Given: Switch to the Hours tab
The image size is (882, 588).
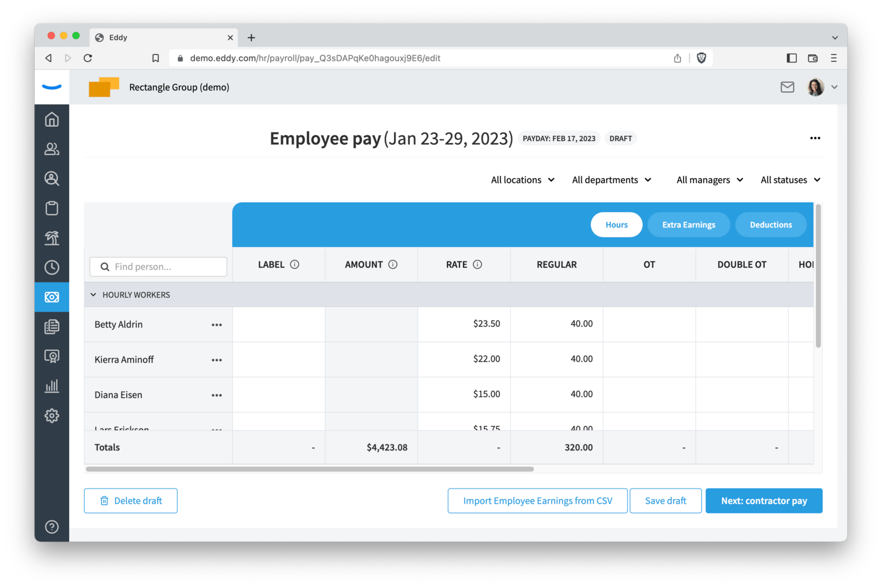Looking at the screenshot, I should pyautogui.click(x=616, y=225).
